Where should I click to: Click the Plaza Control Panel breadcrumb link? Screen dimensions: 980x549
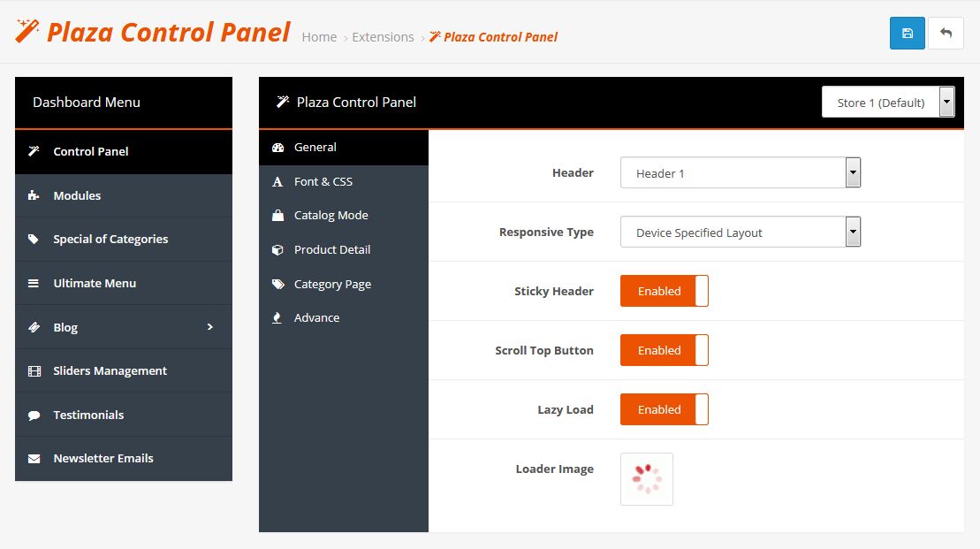pyautogui.click(x=494, y=37)
